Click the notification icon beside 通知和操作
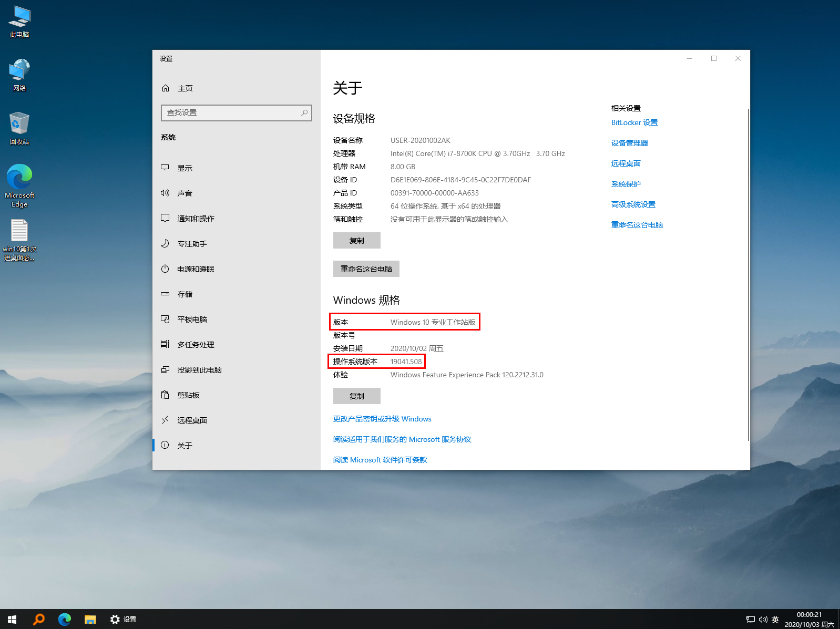 [x=165, y=218]
